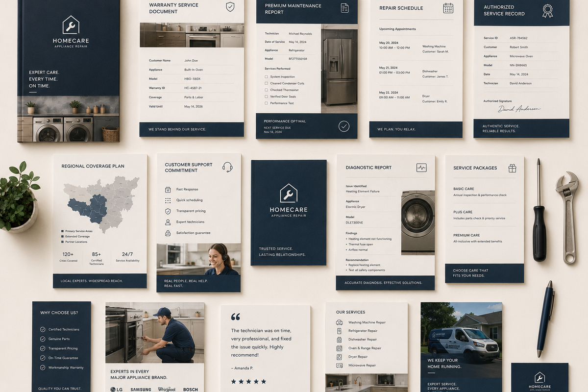Click the service ID "ASR-784562"
The width and height of the screenshot is (588, 392).
click(518, 38)
